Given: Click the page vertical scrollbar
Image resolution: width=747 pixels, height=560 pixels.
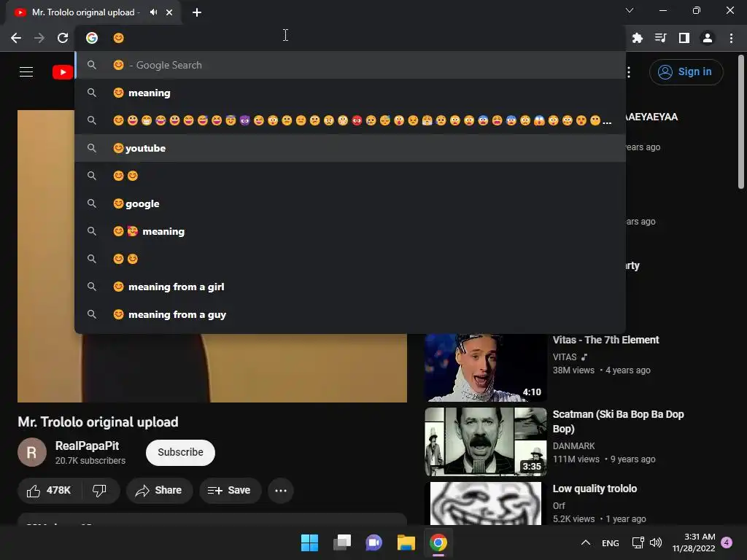Looking at the screenshot, I should 741,122.
